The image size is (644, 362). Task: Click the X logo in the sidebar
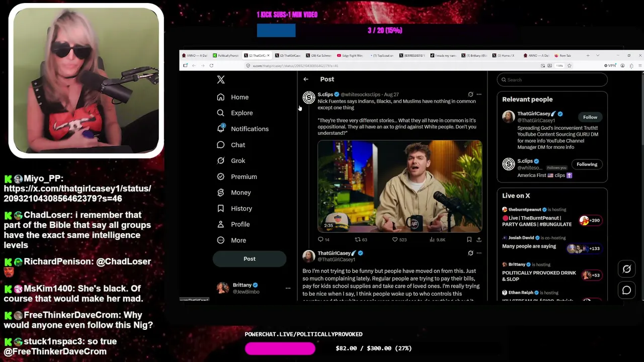click(x=221, y=79)
